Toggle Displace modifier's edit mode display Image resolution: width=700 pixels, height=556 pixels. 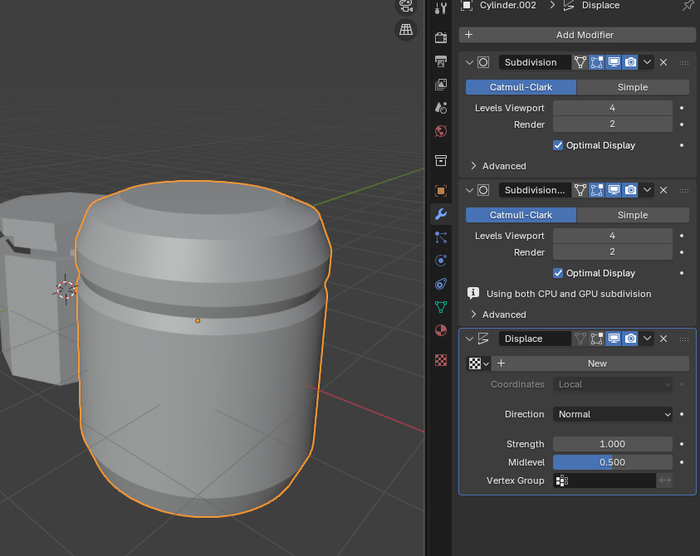(x=596, y=339)
